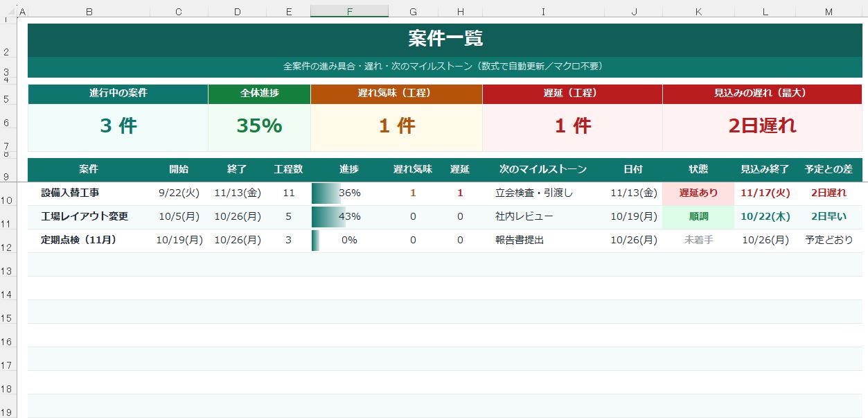Click the large 2日遅れ value
The image size is (868, 418).
762,126
